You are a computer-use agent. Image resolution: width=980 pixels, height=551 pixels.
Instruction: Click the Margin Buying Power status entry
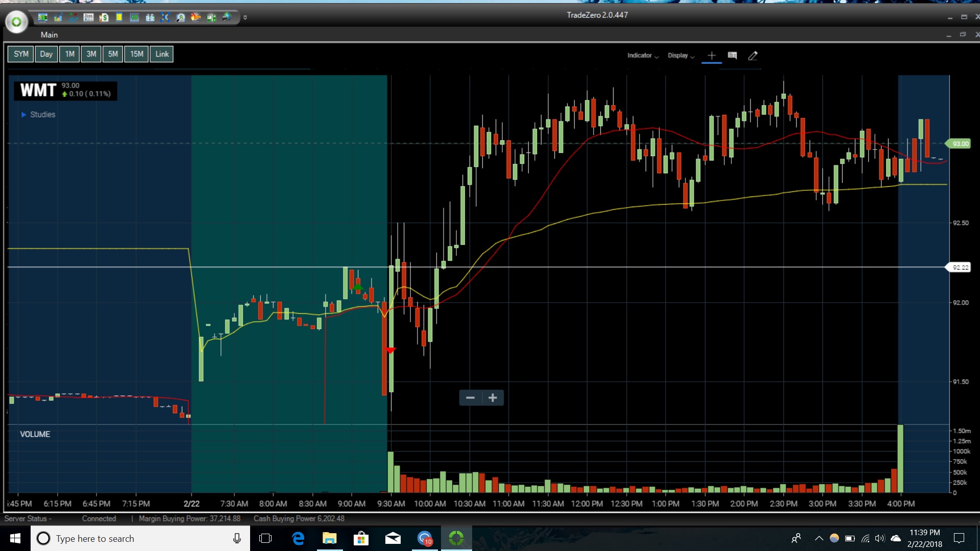click(x=189, y=518)
